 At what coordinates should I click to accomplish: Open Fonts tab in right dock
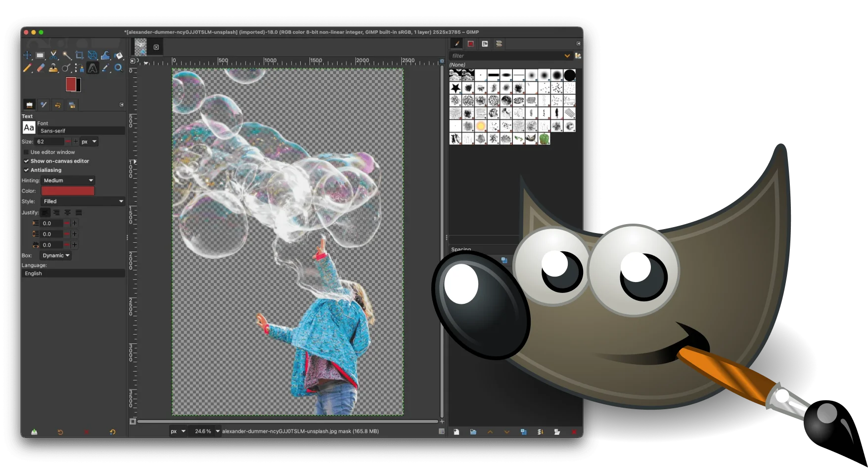(485, 44)
